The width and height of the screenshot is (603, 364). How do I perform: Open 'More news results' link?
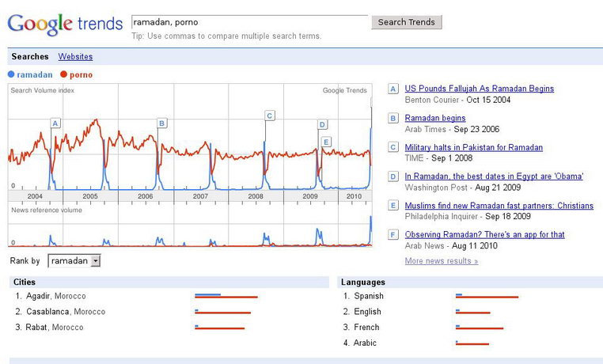click(441, 261)
